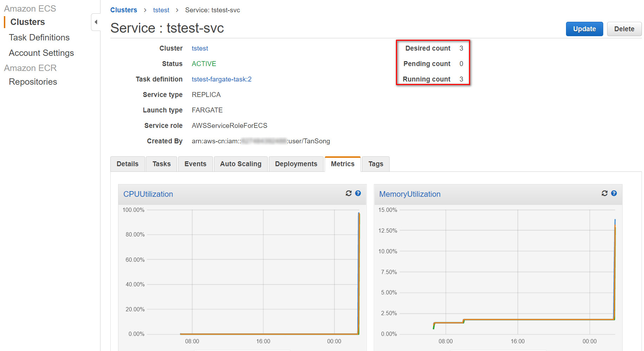Viewport: 644px width, 351px height.
Task: Click the Amazon ECS sidebar heading
Action: tap(30, 8)
